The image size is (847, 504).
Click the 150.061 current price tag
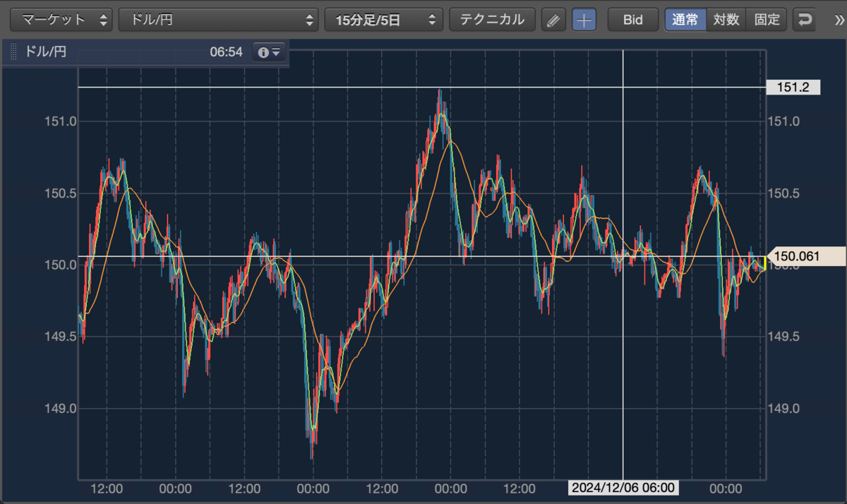[x=805, y=256]
